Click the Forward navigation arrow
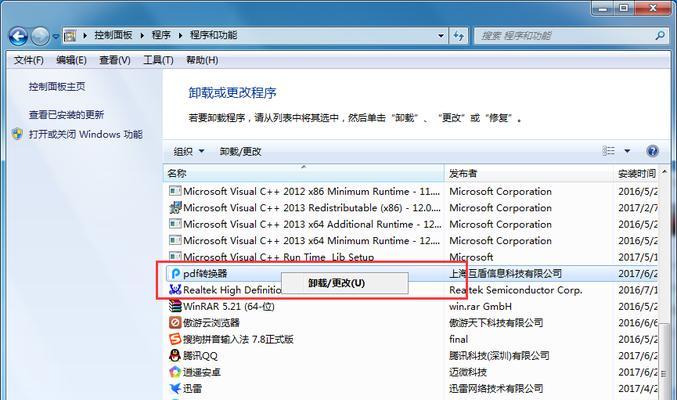 [40, 36]
